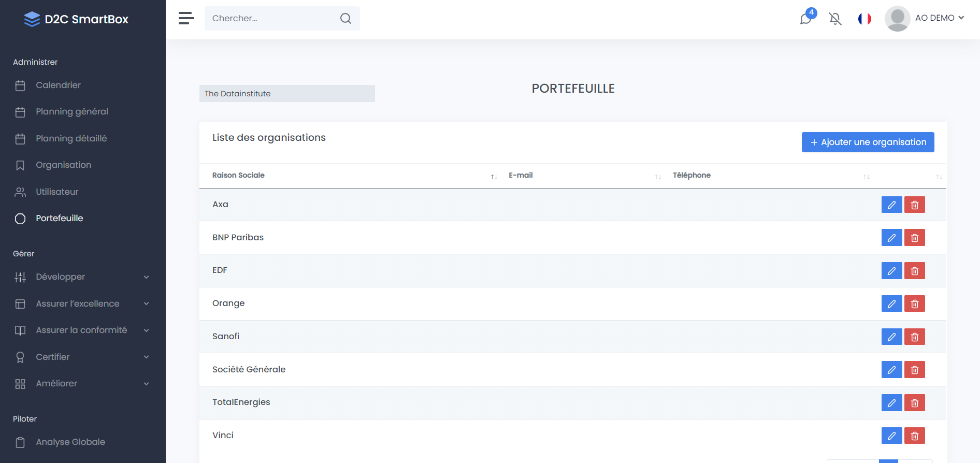Click the edit pencil for Orange

891,304
